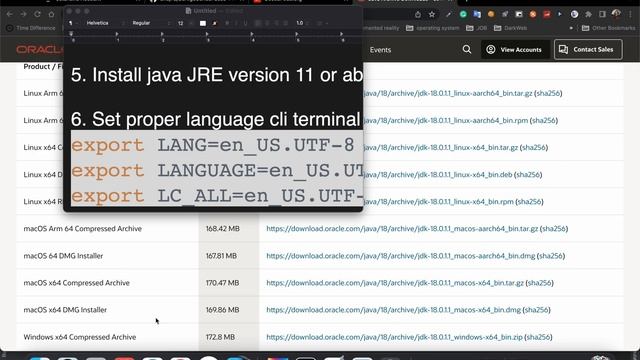
Task: Open the 1.0 line spacing dropdown
Action: point(303,23)
